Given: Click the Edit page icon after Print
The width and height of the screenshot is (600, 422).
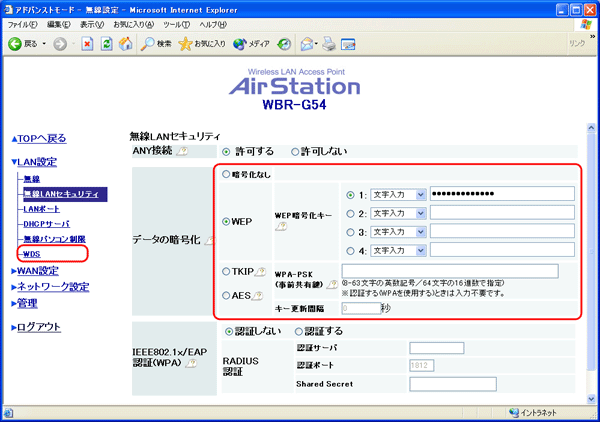Looking at the screenshot, I should [348, 44].
